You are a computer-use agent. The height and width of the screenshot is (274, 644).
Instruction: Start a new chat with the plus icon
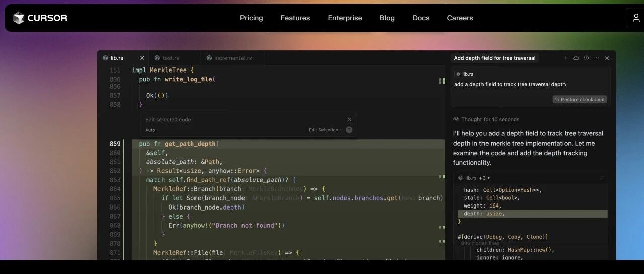click(566, 58)
